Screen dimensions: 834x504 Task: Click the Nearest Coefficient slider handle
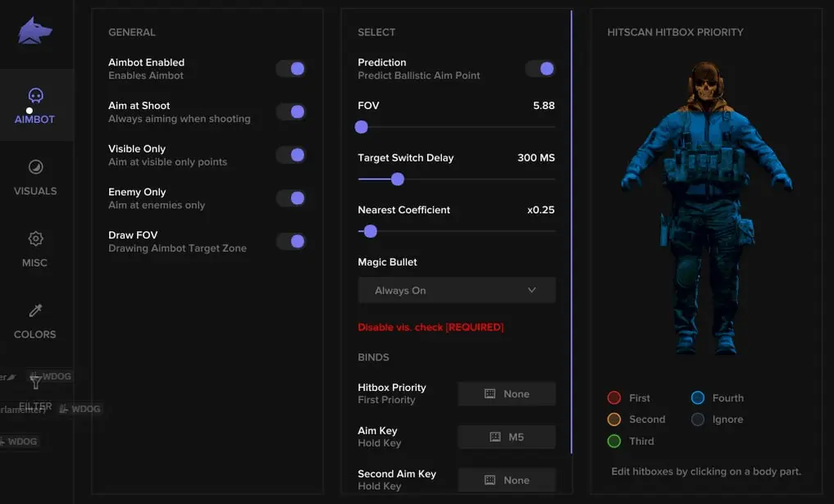[370, 231]
